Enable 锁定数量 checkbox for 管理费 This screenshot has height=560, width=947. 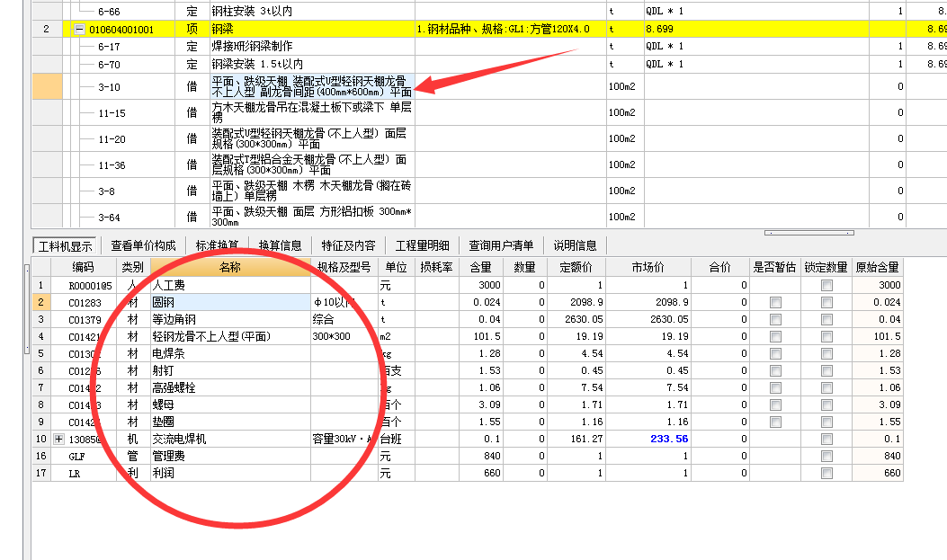click(x=826, y=457)
